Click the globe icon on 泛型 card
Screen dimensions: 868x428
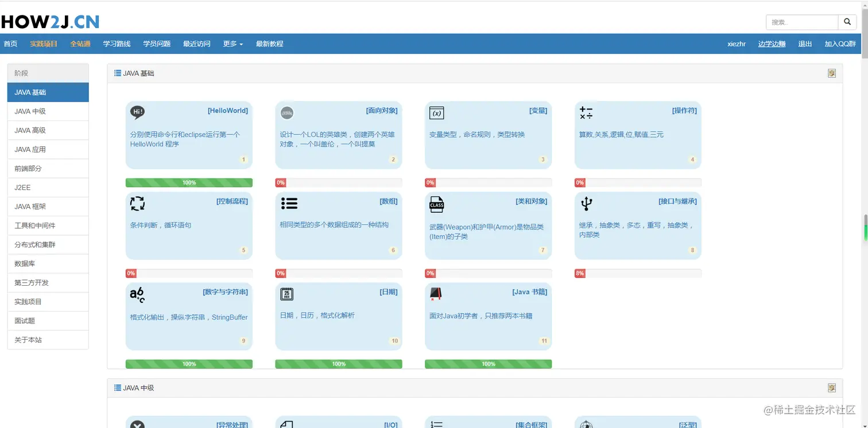coord(586,425)
